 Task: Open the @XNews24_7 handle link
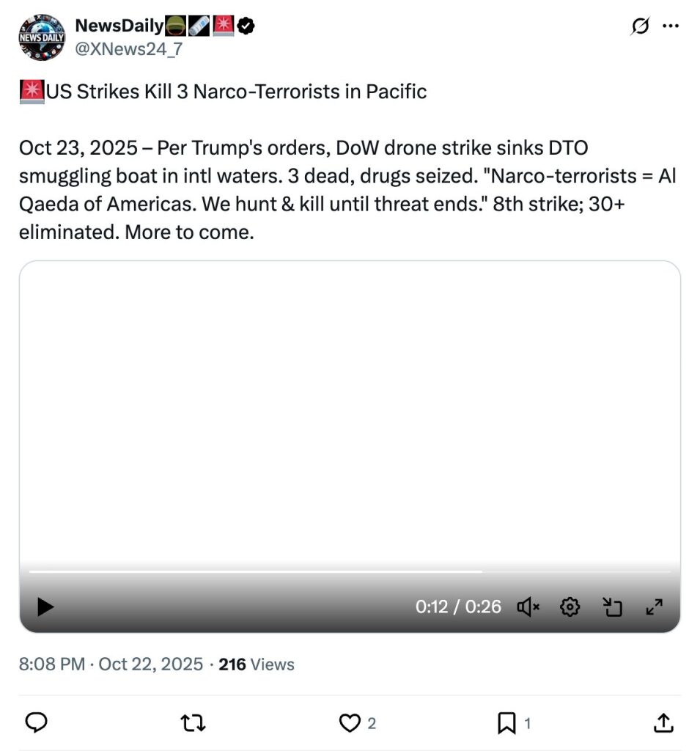click(129, 50)
